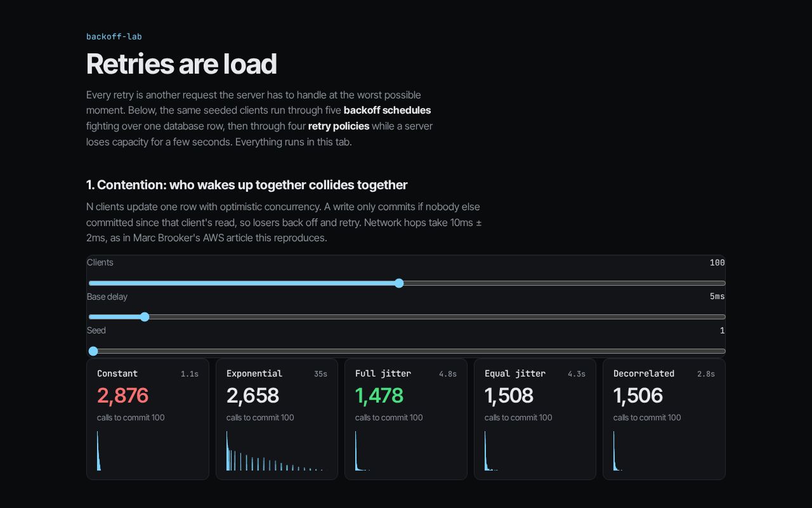Screen dimensions: 812x508
Task: Click the Base delay slider handle
Action: pos(145,317)
